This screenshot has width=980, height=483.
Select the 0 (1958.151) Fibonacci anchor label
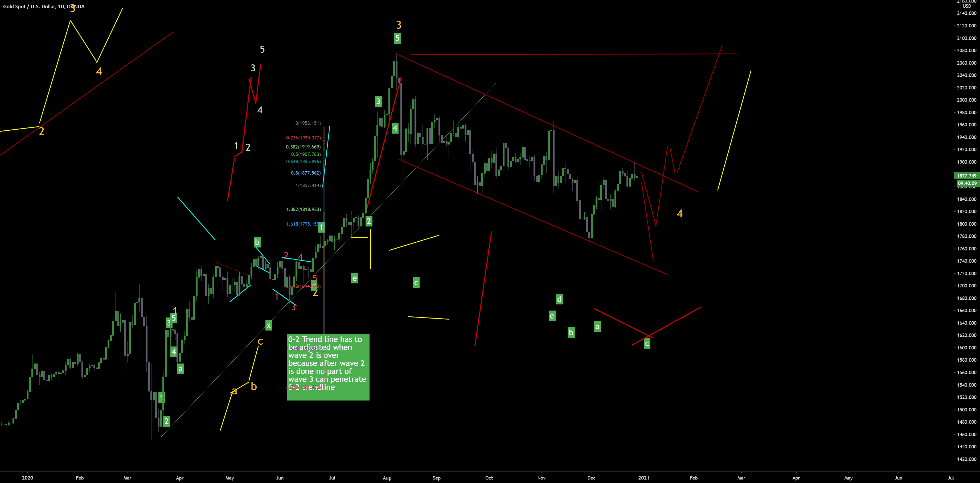pyautogui.click(x=308, y=123)
